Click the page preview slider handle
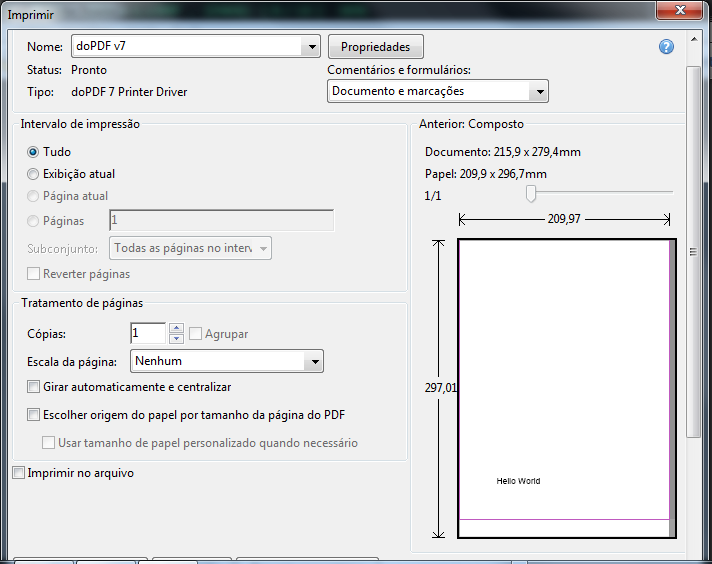This screenshot has width=712, height=564. click(x=531, y=193)
